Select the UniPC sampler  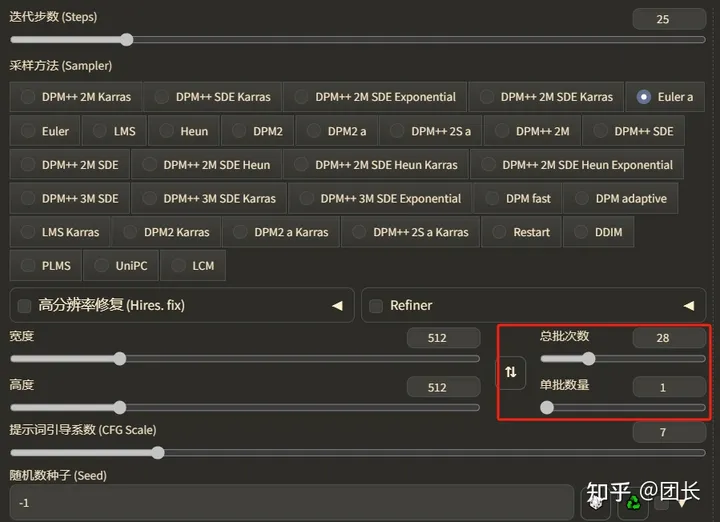(x=121, y=266)
